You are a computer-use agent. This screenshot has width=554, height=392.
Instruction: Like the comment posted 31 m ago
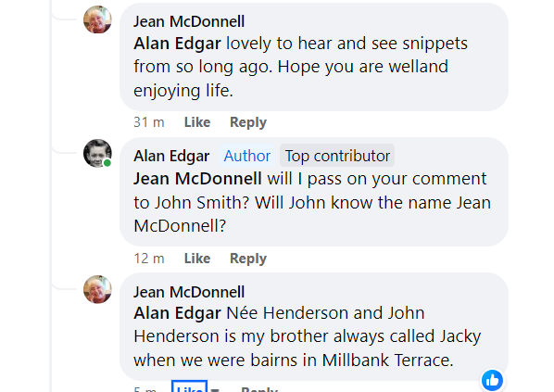point(197,122)
